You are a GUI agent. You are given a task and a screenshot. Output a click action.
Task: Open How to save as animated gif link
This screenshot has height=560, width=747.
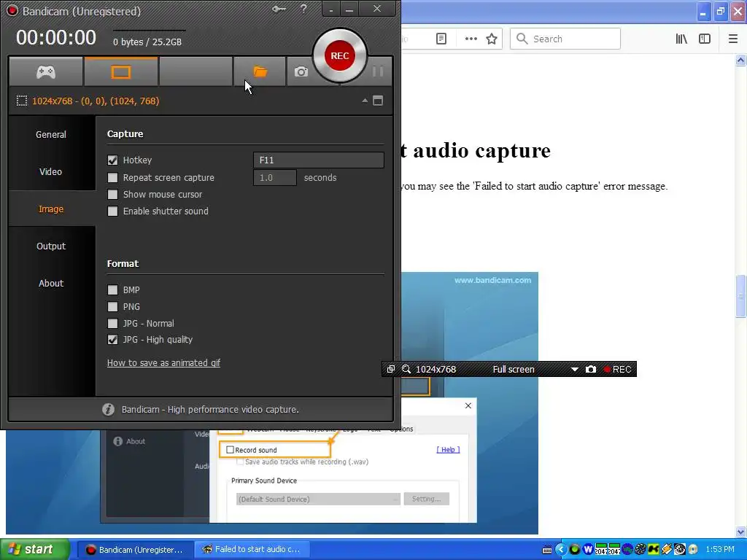click(163, 363)
